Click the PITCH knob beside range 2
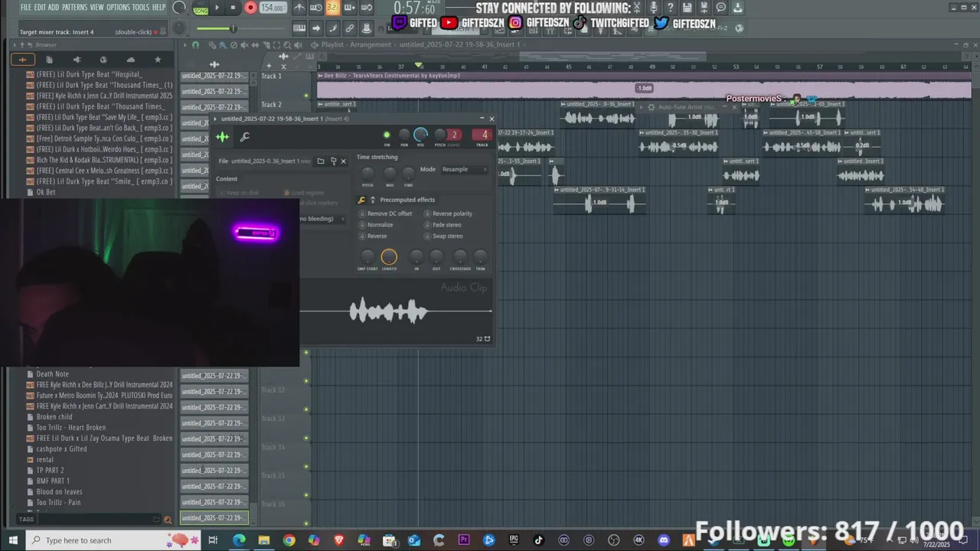Image resolution: width=980 pixels, height=551 pixels. [440, 135]
